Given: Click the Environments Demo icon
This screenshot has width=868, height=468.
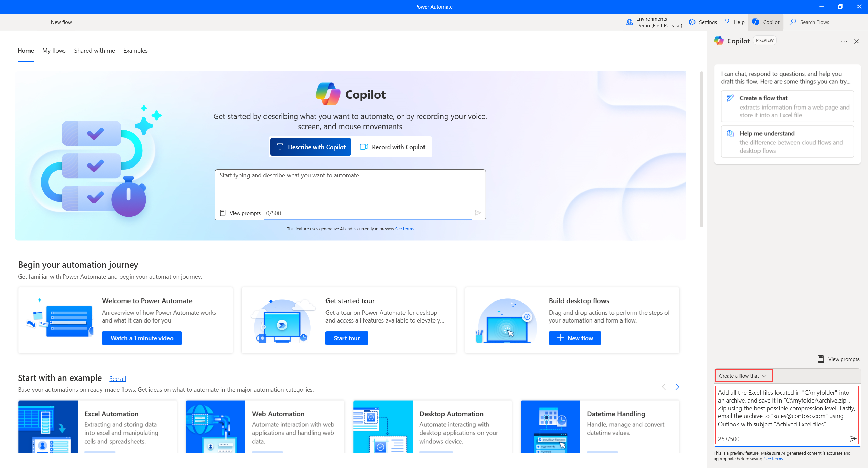Looking at the screenshot, I should tap(630, 22).
